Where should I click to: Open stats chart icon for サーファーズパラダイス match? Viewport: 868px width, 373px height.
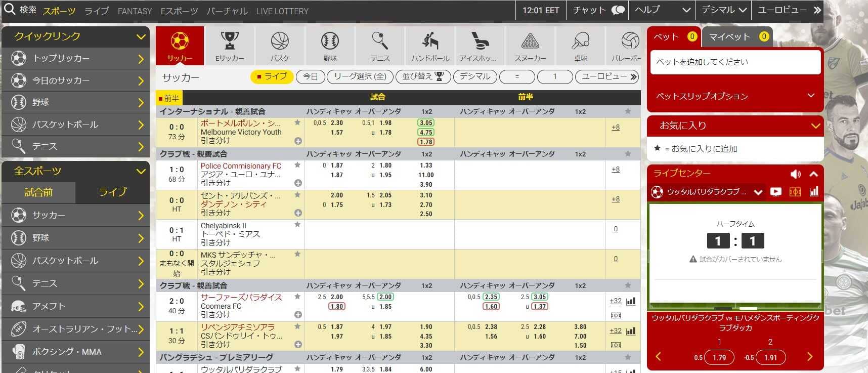tap(631, 301)
